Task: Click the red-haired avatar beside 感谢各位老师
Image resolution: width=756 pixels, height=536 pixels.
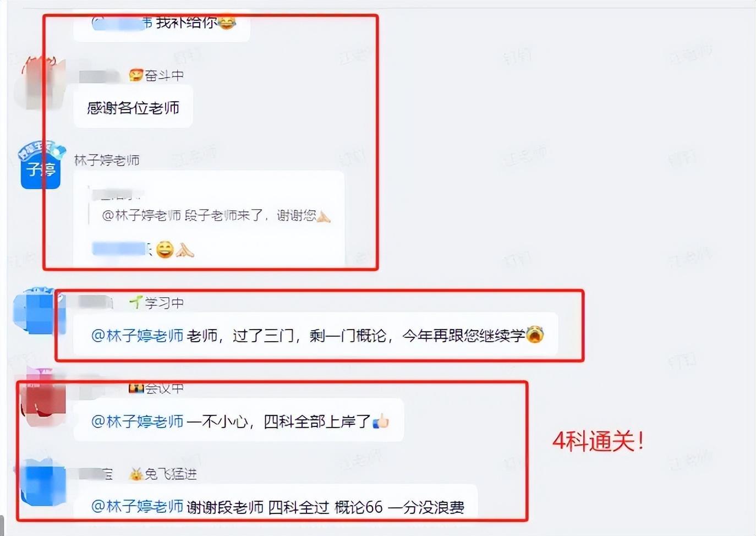Action: [x=39, y=83]
